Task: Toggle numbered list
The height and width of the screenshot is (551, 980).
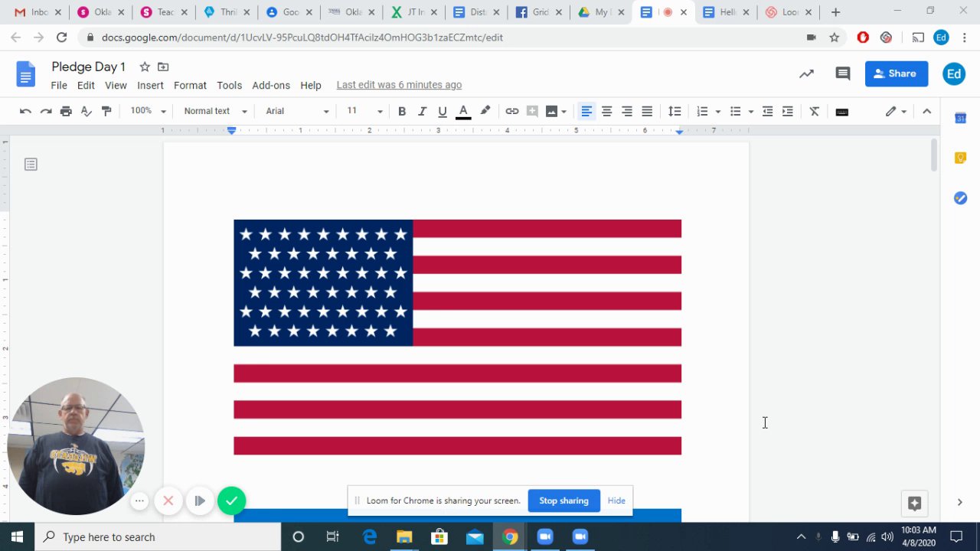Action: 702,111
